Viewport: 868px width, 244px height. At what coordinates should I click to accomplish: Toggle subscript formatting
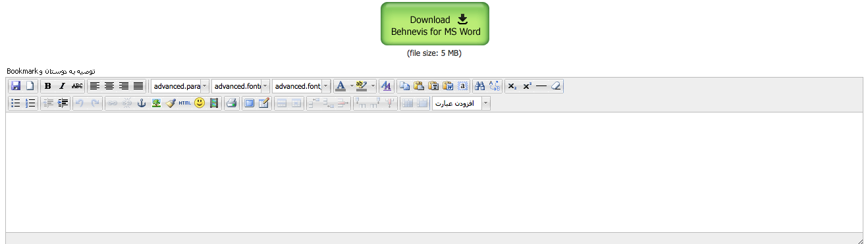512,86
